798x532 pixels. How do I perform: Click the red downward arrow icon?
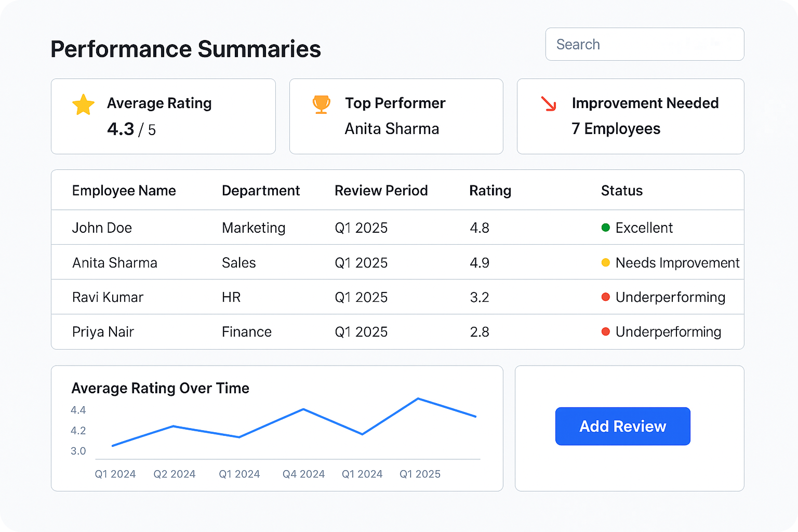click(x=548, y=104)
